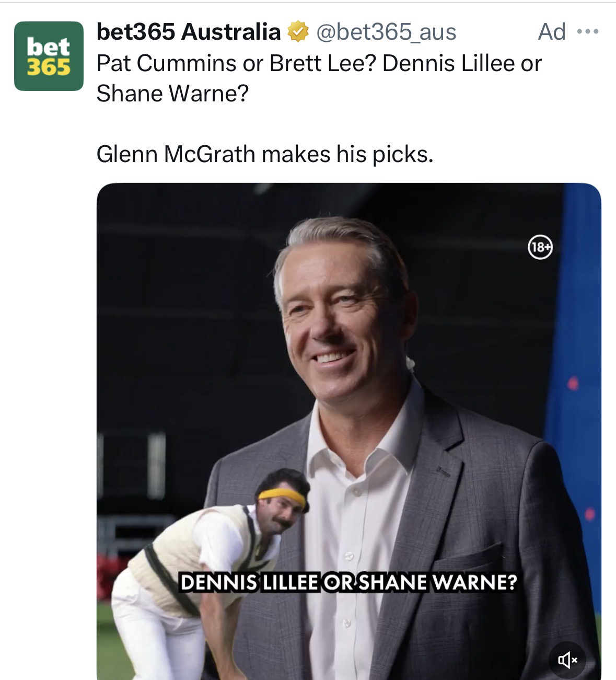Click the gold verified badge

[297, 32]
